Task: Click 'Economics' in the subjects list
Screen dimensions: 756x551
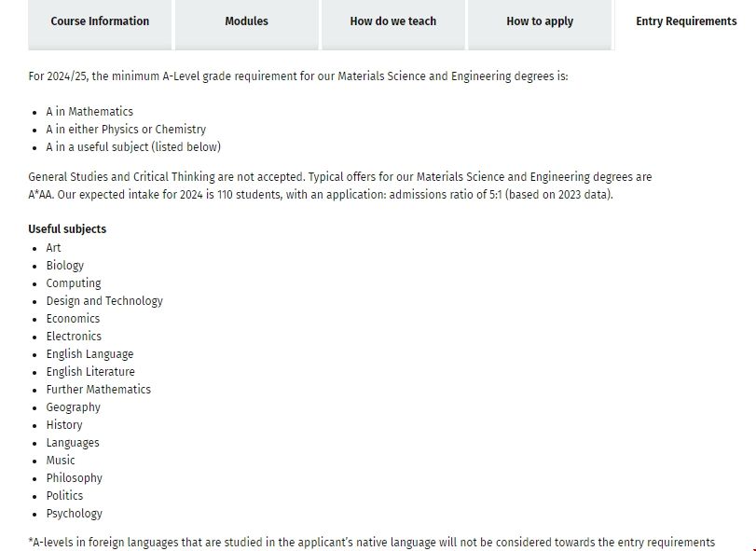Action: coord(73,319)
